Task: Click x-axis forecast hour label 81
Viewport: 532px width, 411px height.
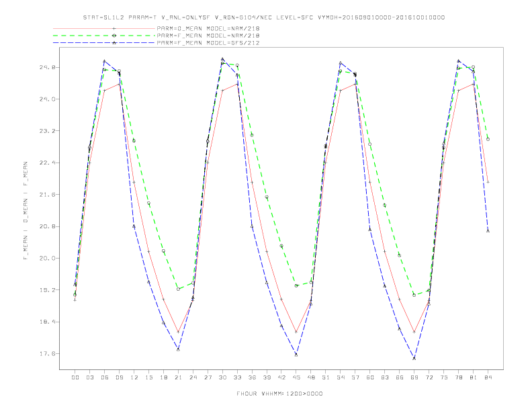Action: tap(474, 377)
